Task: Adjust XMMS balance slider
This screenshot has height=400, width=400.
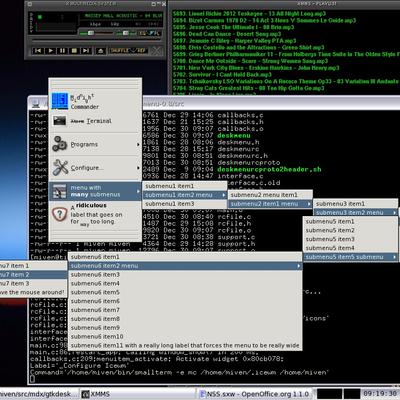Action: (x=126, y=33)
